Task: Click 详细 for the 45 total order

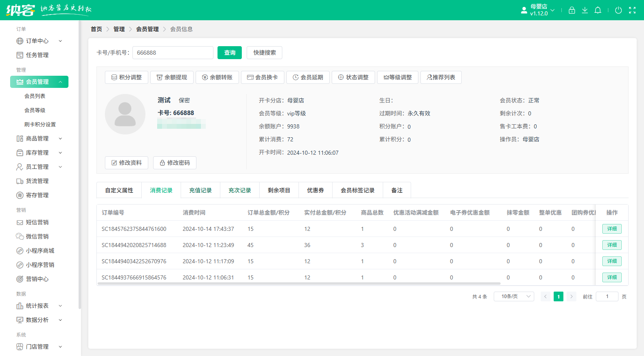Action: click(612, 245)
